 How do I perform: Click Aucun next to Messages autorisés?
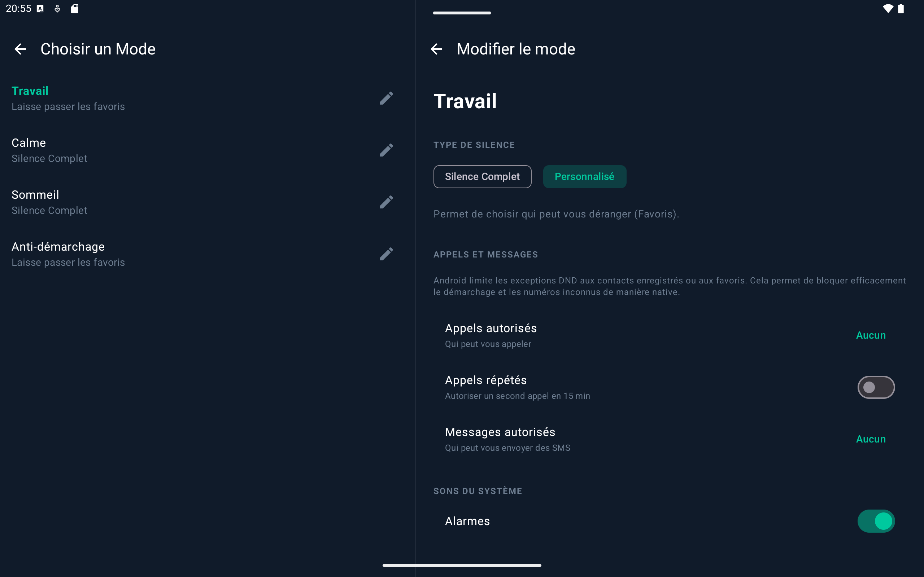click(x=871, y=439)
